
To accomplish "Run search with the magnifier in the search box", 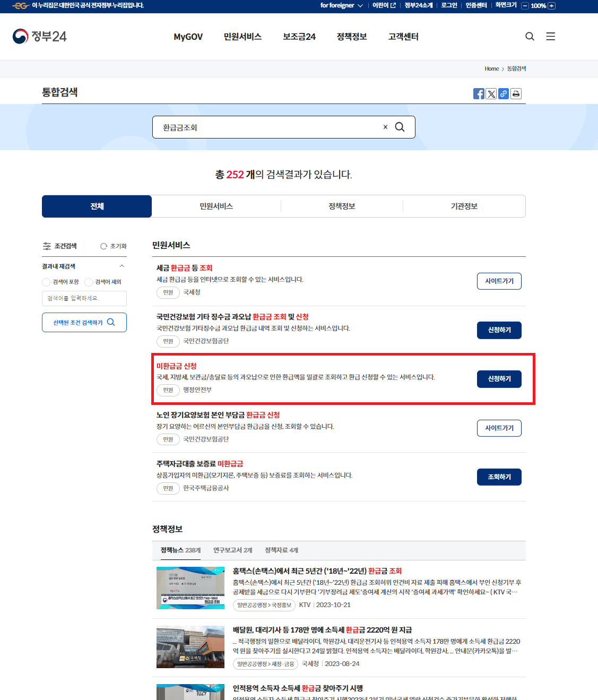I will (x=399, y=127).
